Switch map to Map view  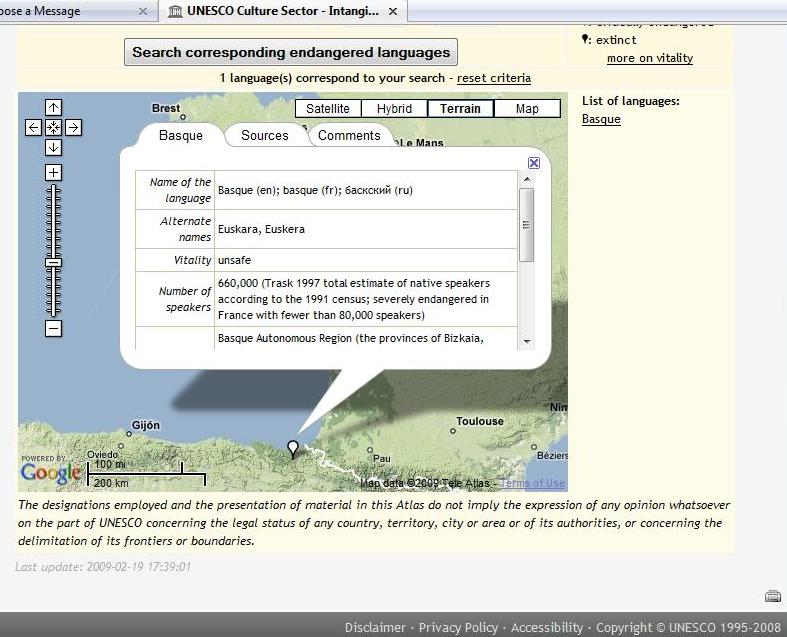(527, 108)
